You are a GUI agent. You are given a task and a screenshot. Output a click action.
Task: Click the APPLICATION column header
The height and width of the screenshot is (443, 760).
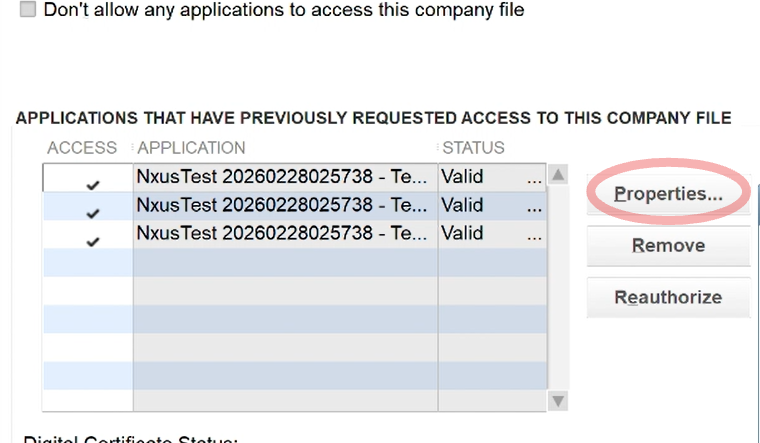[191, 148]
